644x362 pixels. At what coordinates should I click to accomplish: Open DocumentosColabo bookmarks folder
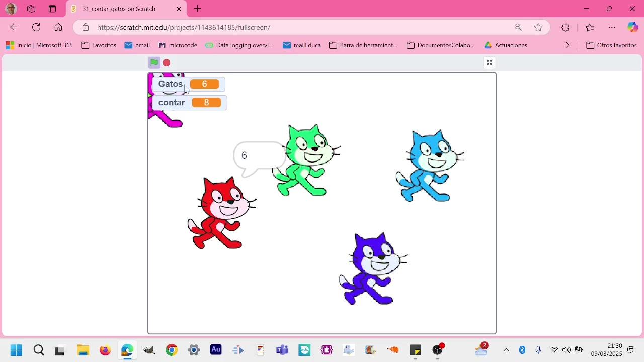441,45
